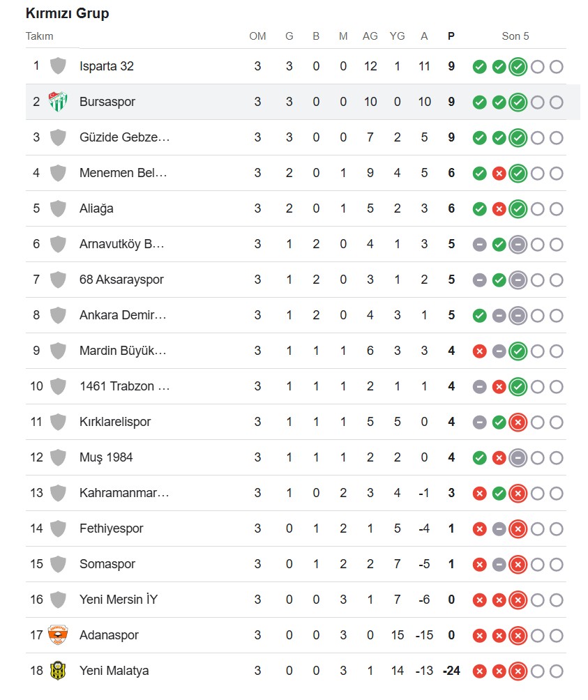Click Kırklarelispor's highlighted red loss icon

coord(518,422)
